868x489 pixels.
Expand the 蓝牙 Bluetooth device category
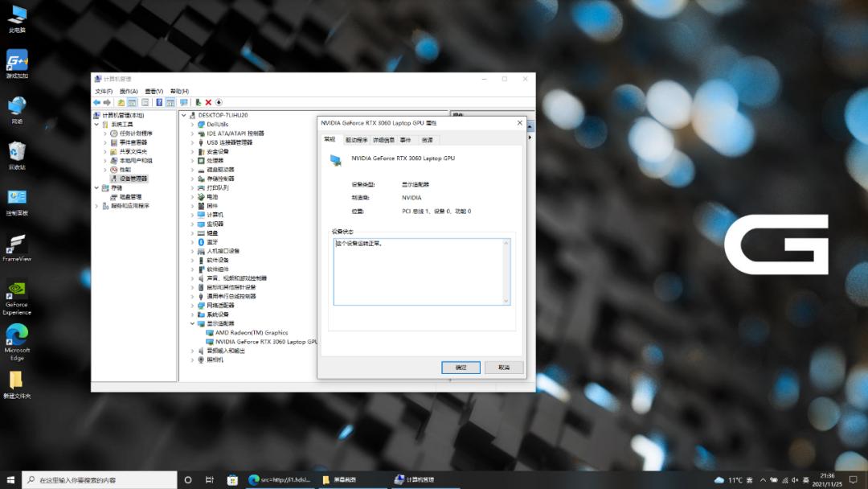point(193,242)
